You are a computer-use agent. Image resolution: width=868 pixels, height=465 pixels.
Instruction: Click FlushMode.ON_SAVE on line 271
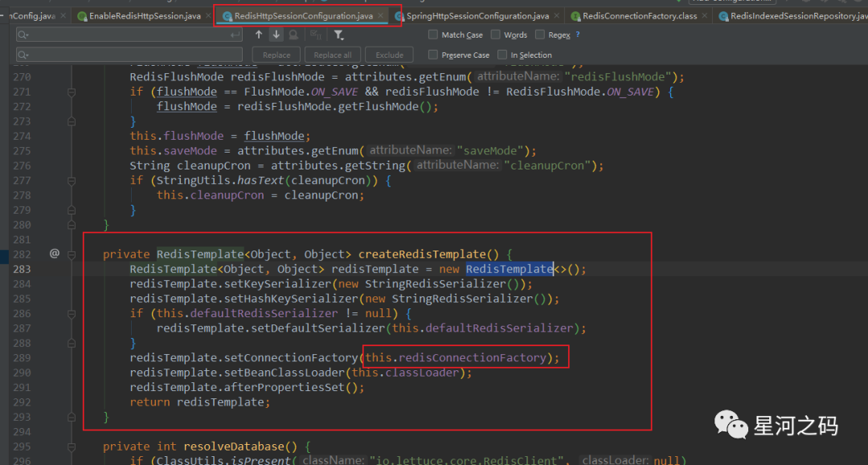301,92
